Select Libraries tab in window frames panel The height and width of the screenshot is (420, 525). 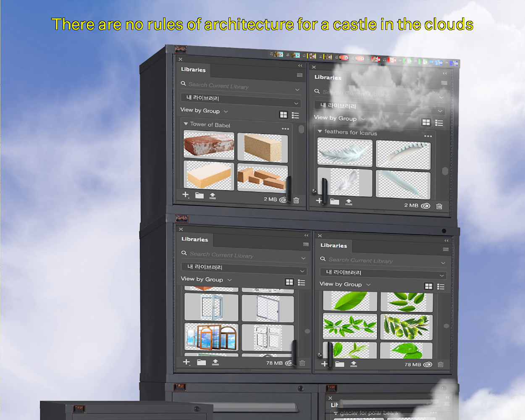195,239
